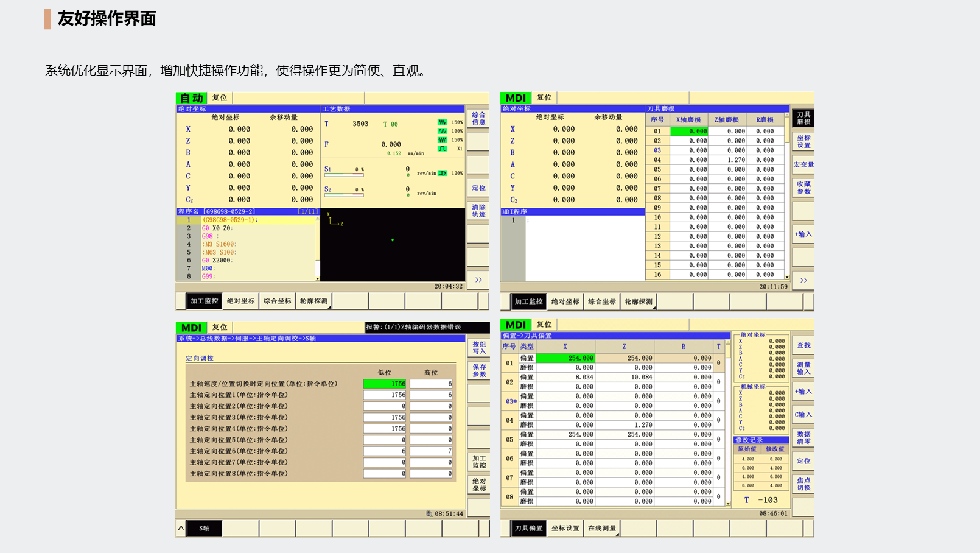Click the green 自动 mode indicator

pos(191,98)
